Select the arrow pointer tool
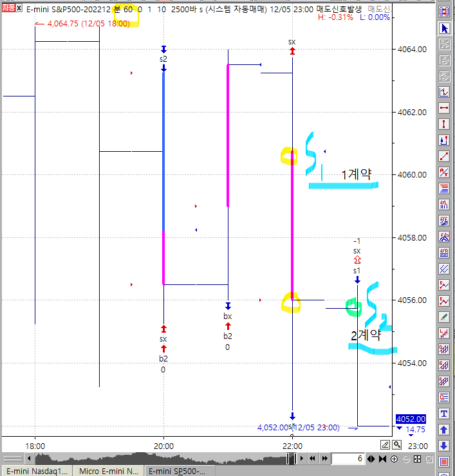The image size is (455, 476). coord(443,28)
